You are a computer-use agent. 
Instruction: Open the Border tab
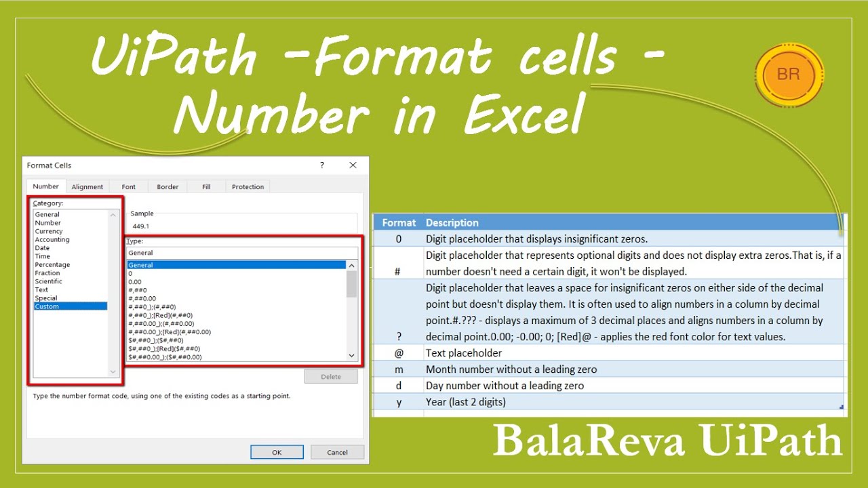point(167,187)
